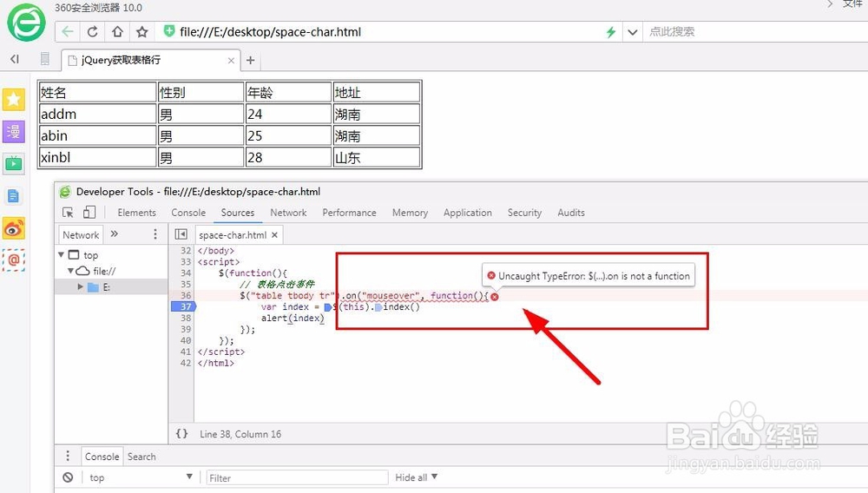Viewport: 868px width, 493px height.
Task: Toggle the device toolbar icon in DevTools
Action: [89, 213]
